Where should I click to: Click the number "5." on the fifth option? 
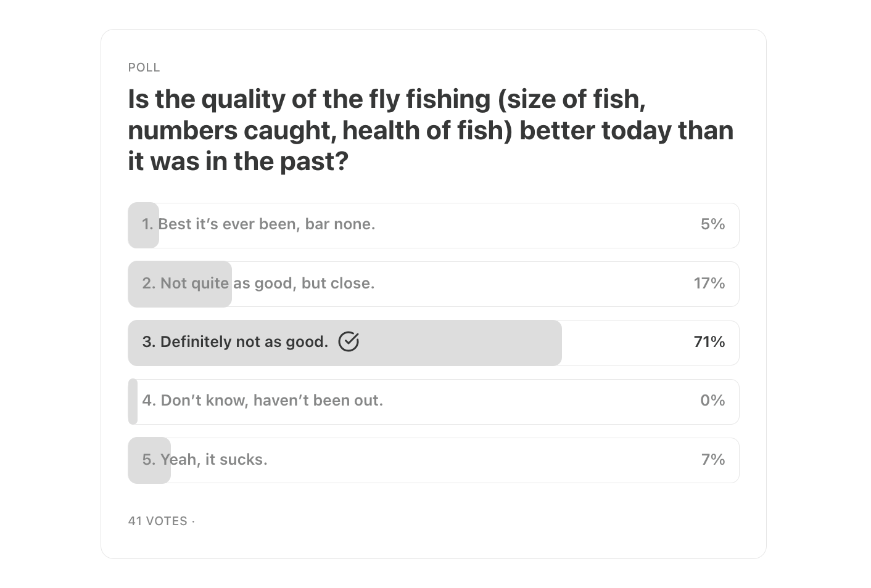[x=149, y=460]
